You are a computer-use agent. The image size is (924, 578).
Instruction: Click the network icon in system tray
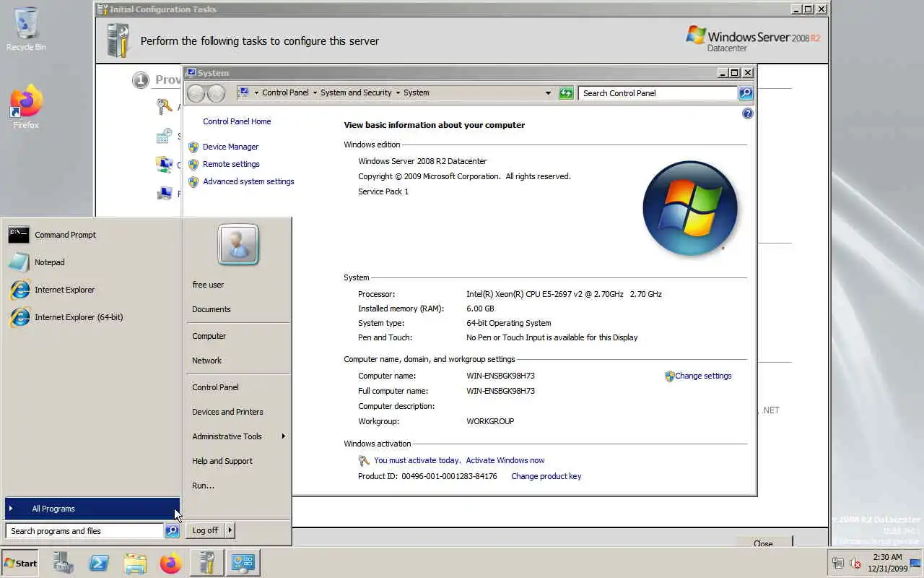[x=838, y=563]
